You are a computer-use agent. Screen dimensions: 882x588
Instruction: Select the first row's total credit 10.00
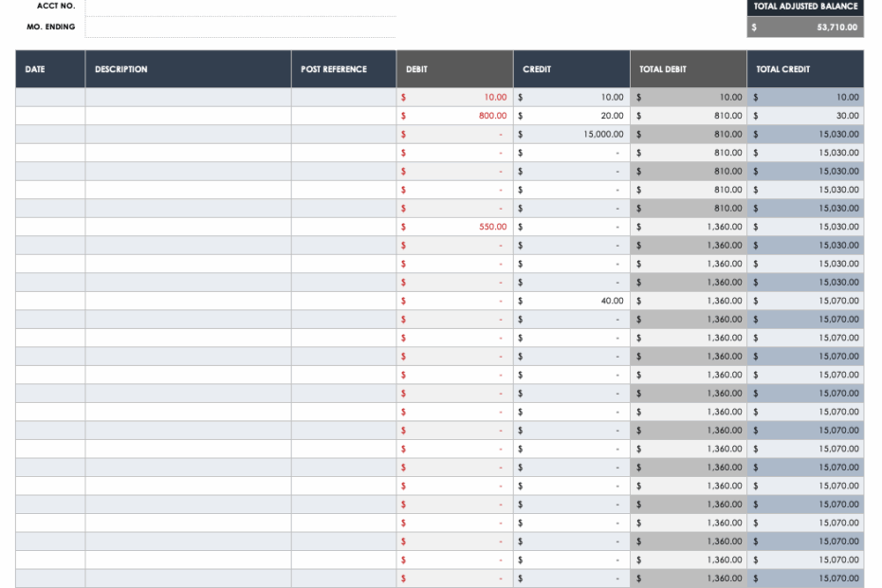[805, 98]
